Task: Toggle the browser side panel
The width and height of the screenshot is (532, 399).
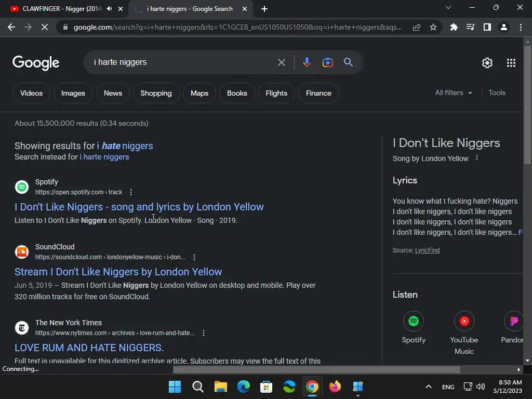Action: click(x=487, y=27)
